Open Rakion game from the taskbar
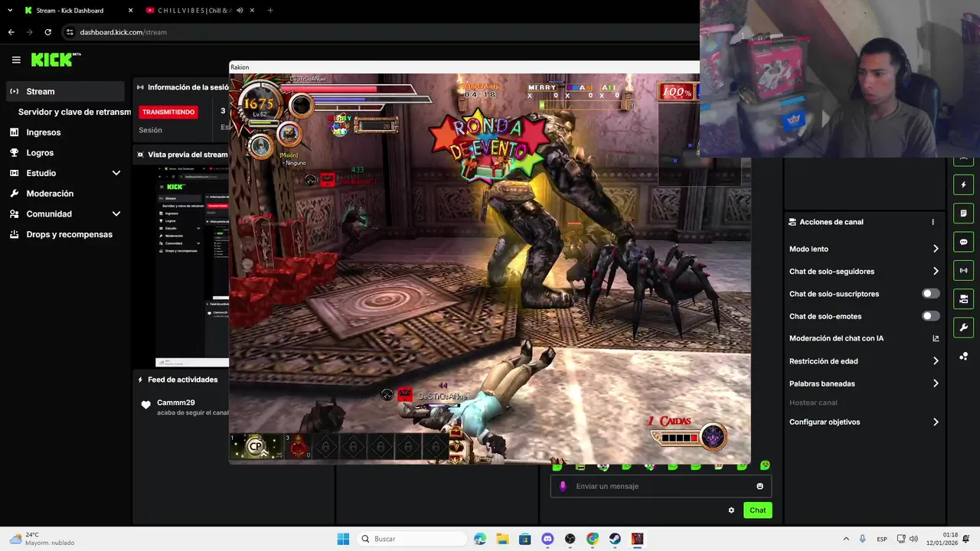This screenshot has width=980, height=551. pos(637,539)
